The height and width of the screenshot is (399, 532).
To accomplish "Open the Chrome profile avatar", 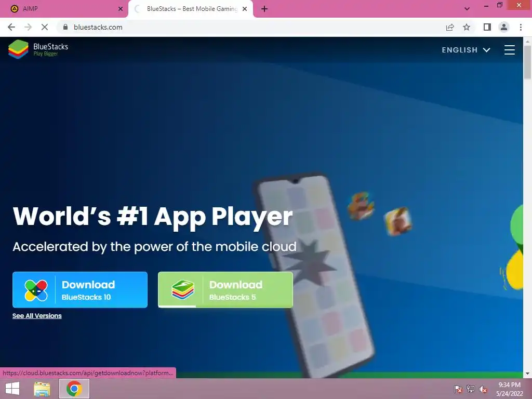I will click(x=504, y=27).
